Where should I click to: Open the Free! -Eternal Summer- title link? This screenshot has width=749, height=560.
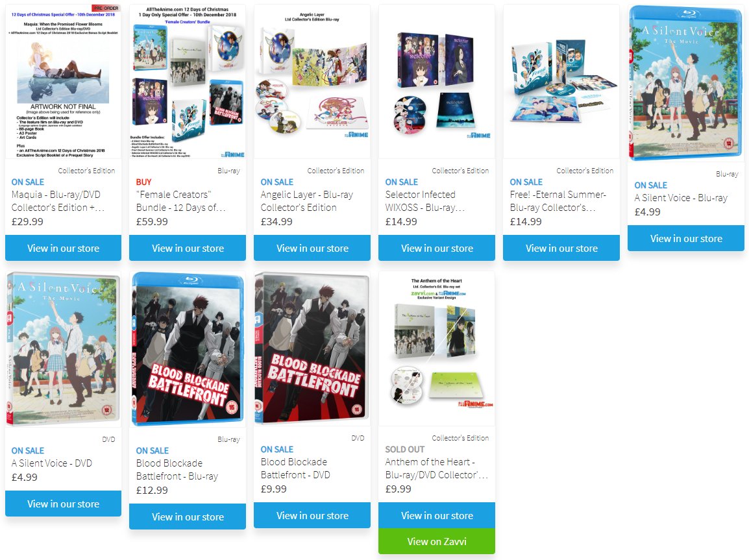pyautogui.click(x=558, y=201)
